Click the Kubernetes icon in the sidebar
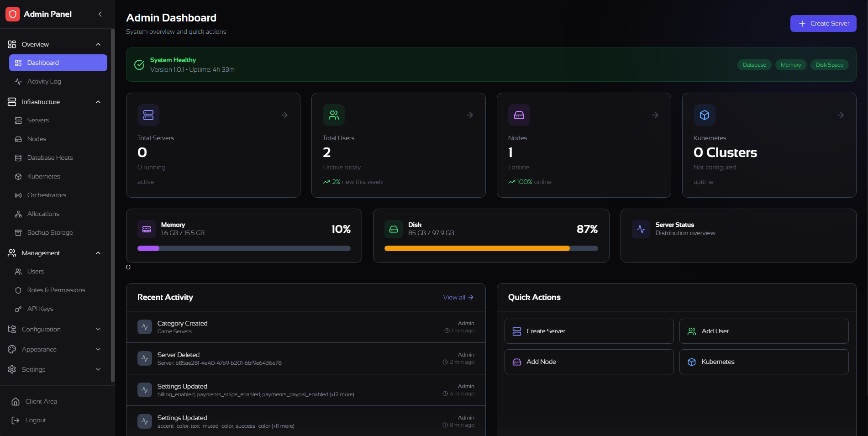Image resolution: width=868 pixels, height=436 pixels. tap(18, 176)
